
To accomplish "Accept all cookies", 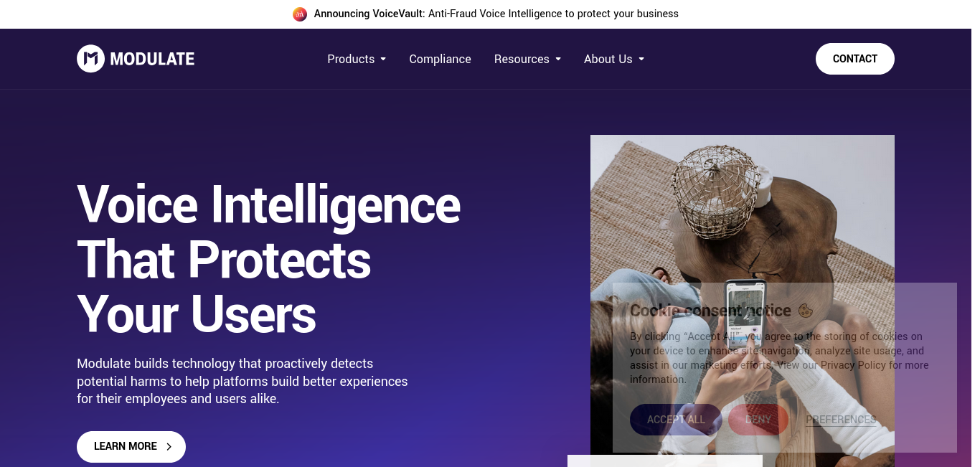I will coord(676,420).
